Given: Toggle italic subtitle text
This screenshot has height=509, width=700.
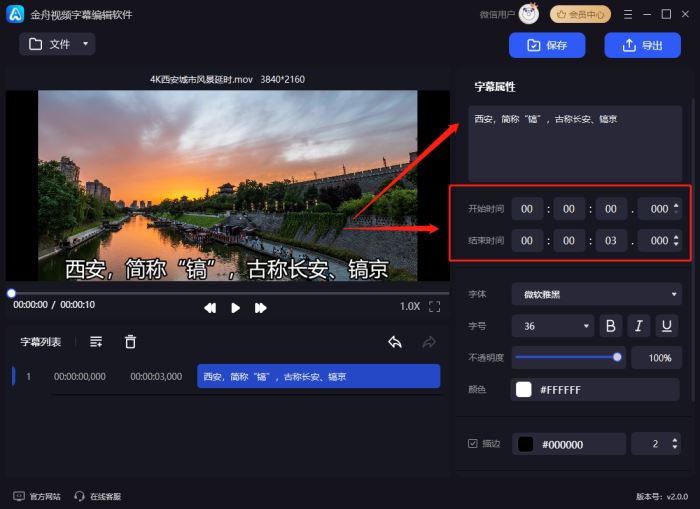Looking at the screenshot, I should (639, 326).
